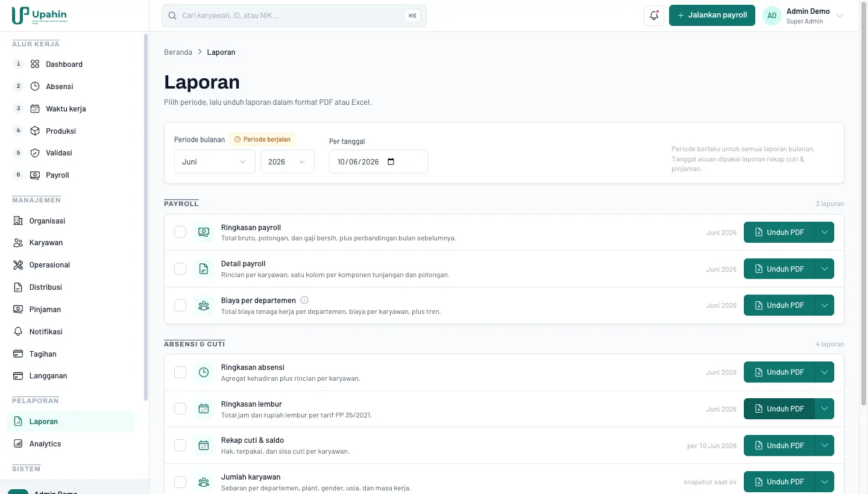This screenshot has height=494, width=868.
Task: Click the Notifikasi bell icon in the sidebar
Action: (x=18, y=332)
